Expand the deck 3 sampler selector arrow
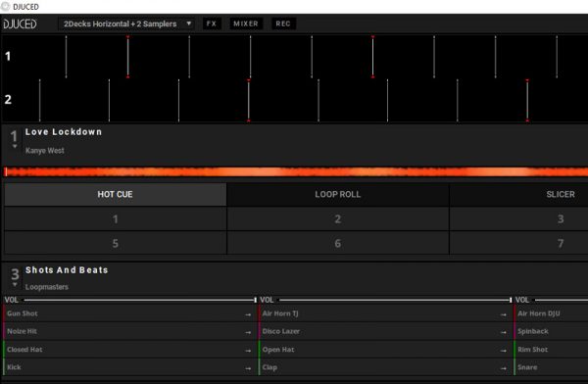 coord(15,285)
